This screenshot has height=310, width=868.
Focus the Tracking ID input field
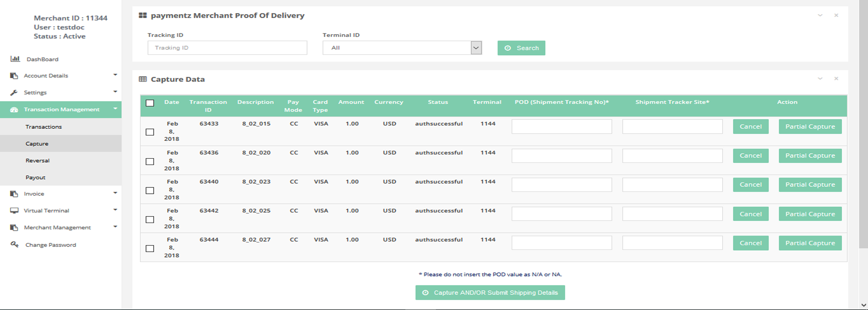click(227, 48)
